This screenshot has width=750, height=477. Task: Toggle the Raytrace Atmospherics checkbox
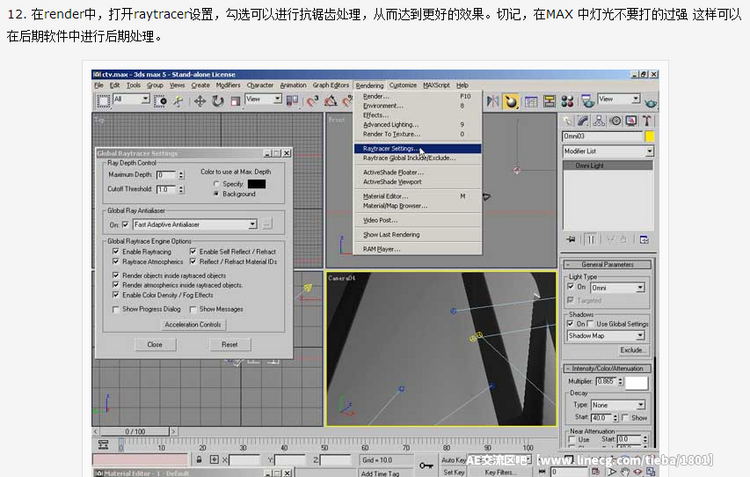click(115, 261)
